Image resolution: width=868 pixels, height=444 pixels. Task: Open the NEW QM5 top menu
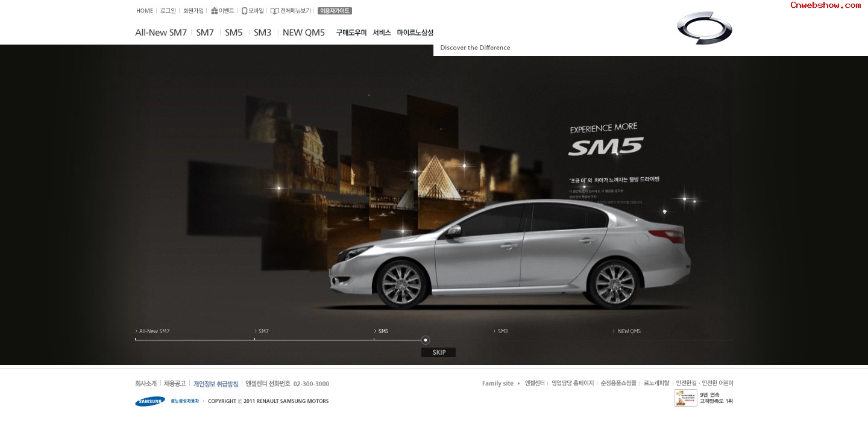[x=304, y=33]
